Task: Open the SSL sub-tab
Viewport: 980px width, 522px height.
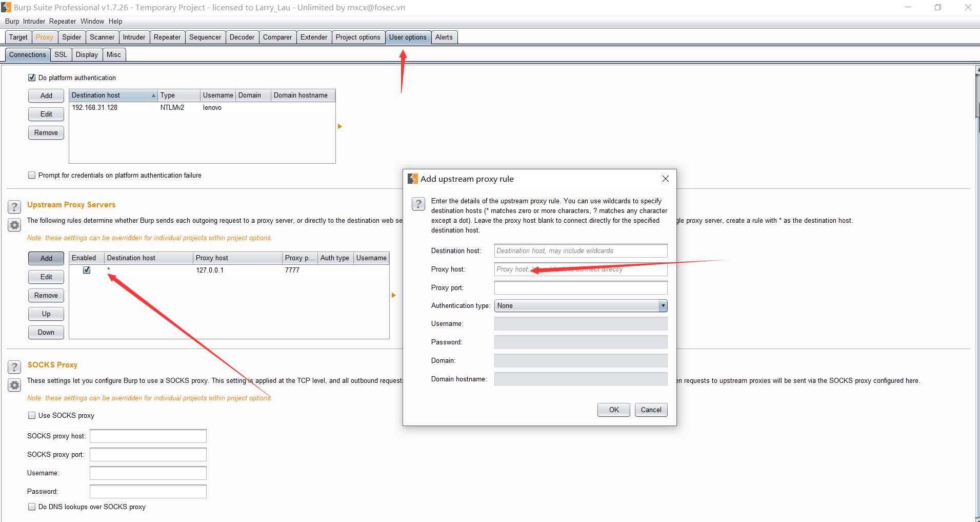Action: [61, 54]
